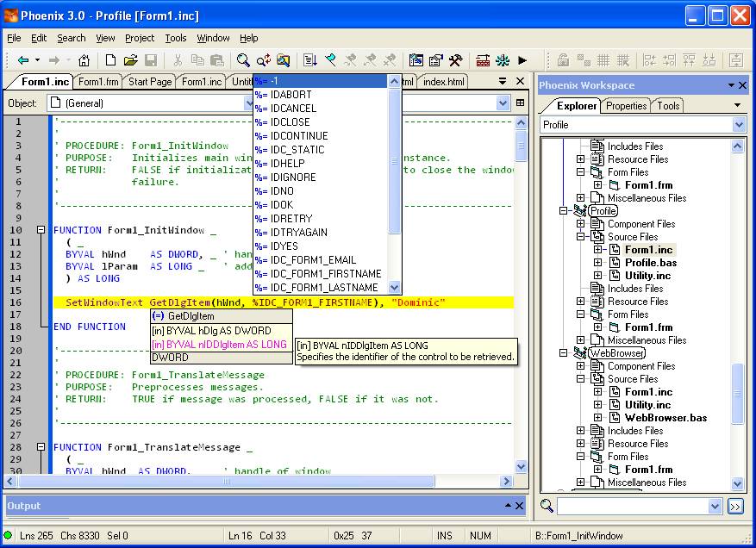This screenshot has width=756, height=548.
Task: Click the snowflake toolbar icon
Action: click(x=503, y=60)
